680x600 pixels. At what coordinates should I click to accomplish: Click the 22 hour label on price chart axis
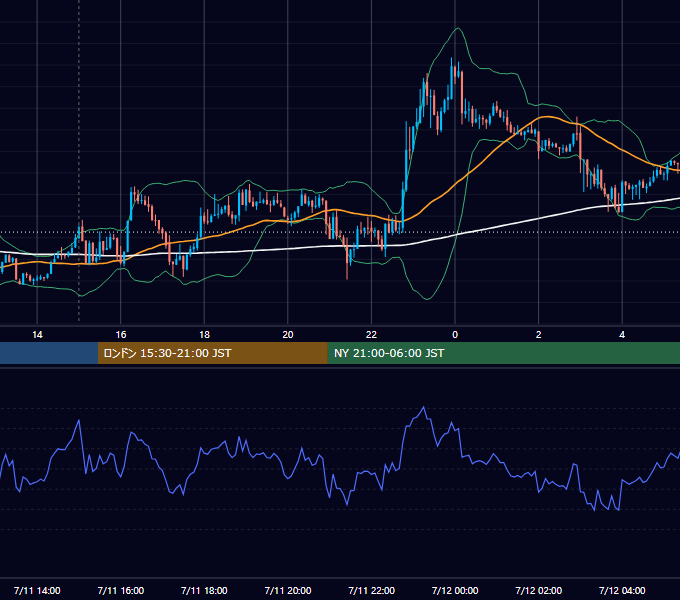coord(371,335)
